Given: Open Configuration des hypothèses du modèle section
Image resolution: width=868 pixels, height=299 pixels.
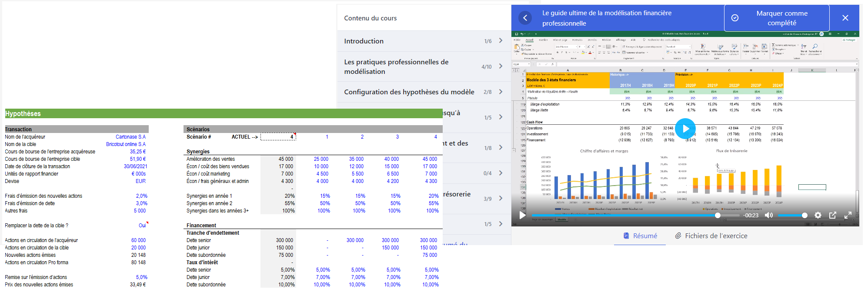Looking at the screenshot, I should coord(424,92).
